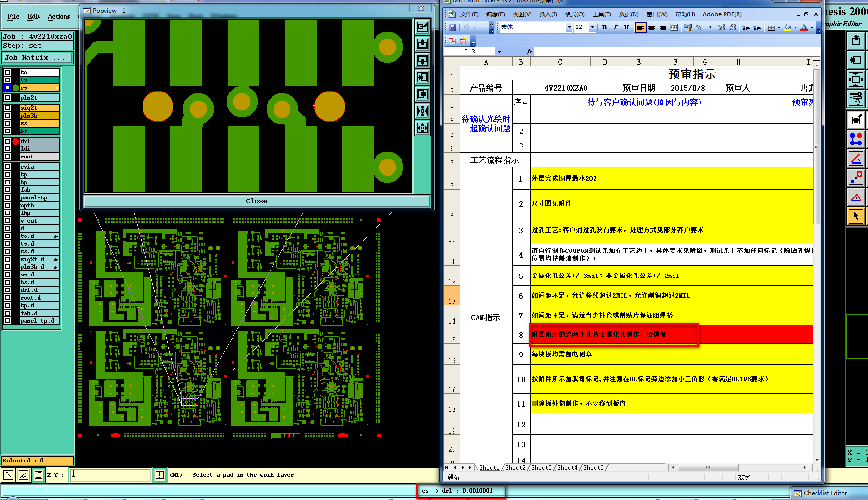This screenshot has height=500, width=868.
Task: Switch to Sheet5 tab
Action: [593, 467]
